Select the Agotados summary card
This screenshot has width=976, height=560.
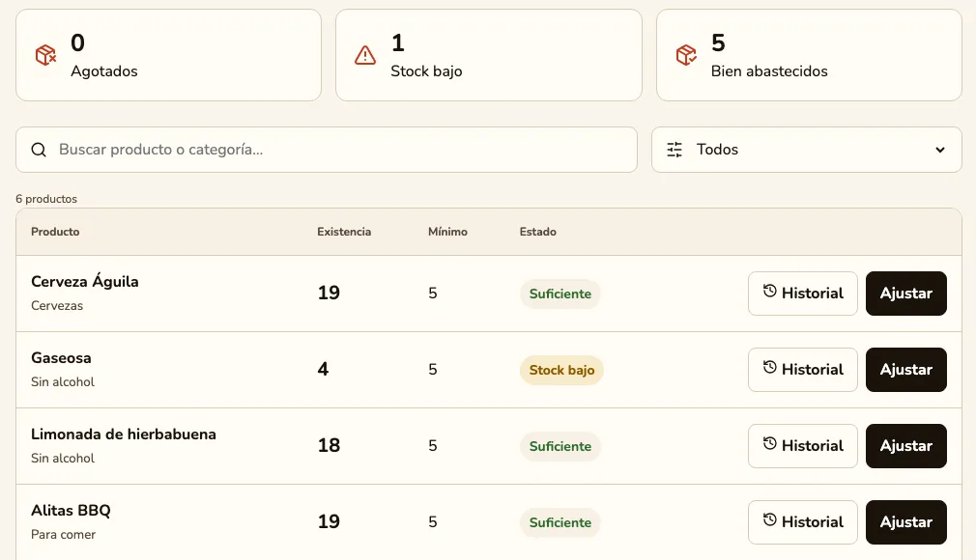coord(169,55)
